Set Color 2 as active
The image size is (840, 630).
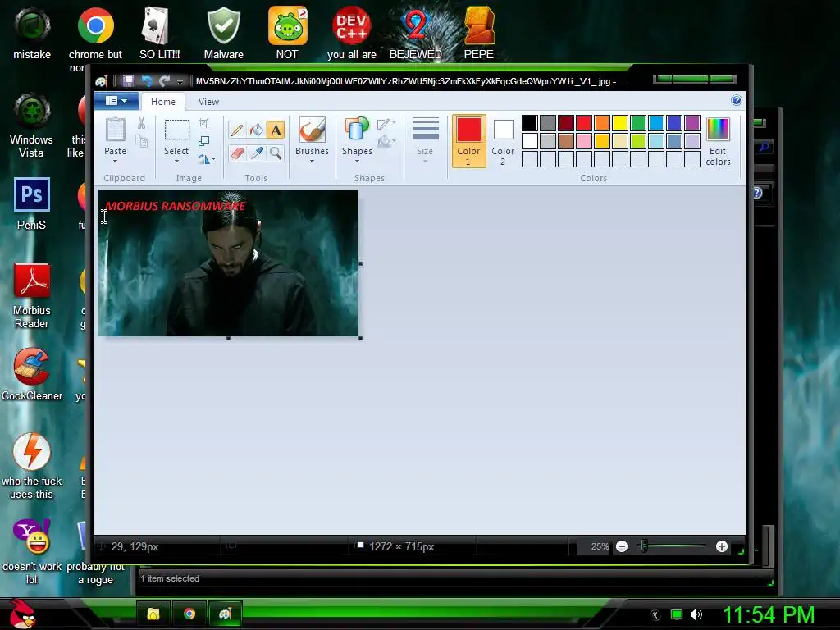point(503,141)
